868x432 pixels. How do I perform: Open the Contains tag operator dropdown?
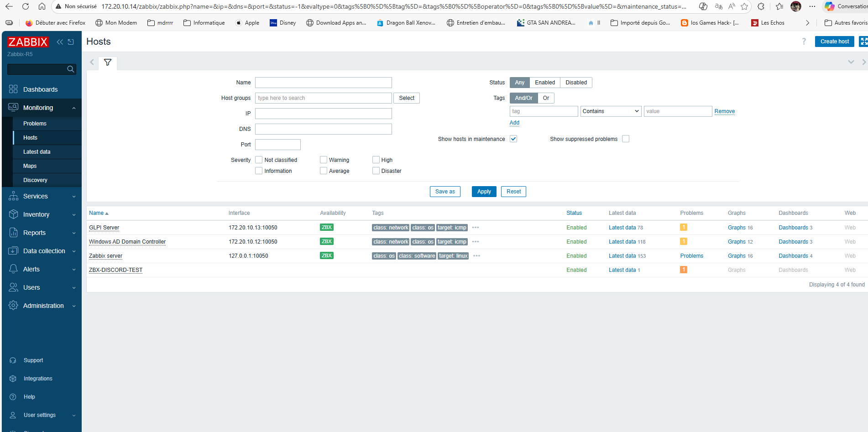(611, 111)
